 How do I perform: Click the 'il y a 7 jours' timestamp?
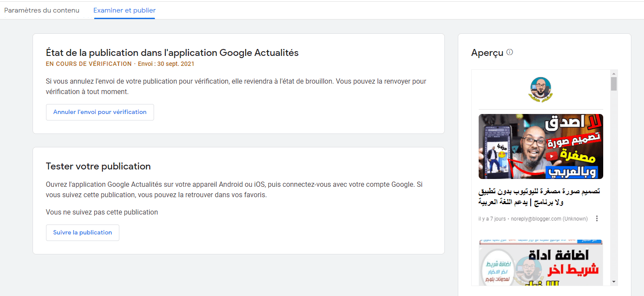pos(492,219)
